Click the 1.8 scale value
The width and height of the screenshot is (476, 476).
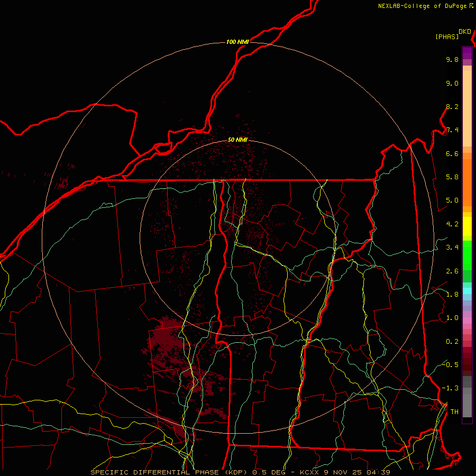[x=452, y=295]
